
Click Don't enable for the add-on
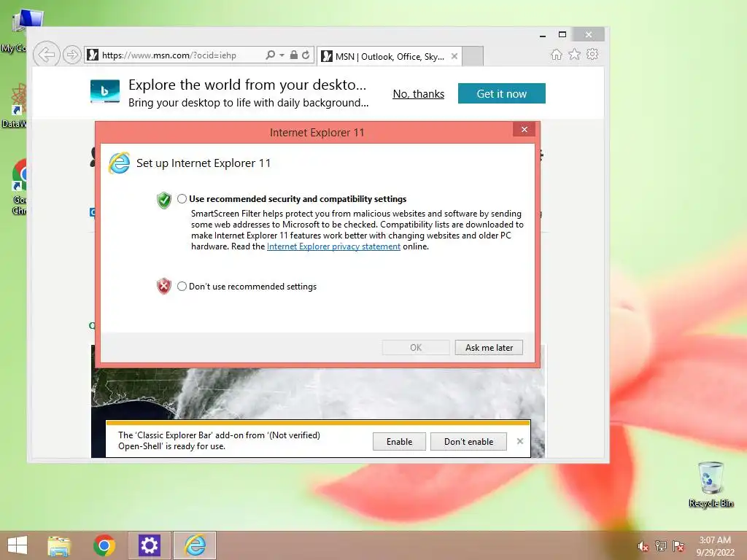(x=468, y=441)
